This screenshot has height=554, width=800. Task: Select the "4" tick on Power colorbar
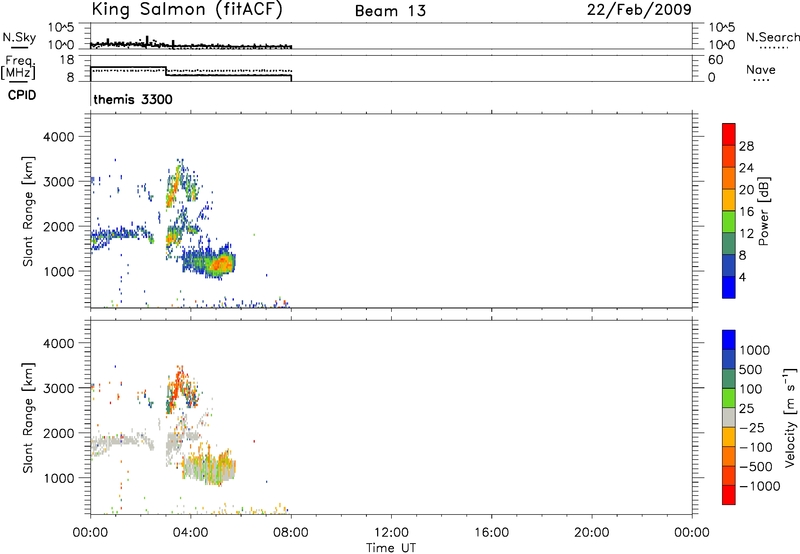point(742,277)
